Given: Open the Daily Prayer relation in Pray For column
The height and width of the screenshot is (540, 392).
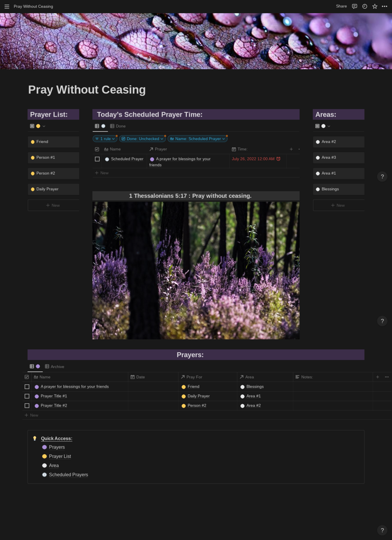Looking at the screenshot, I should point(195,396).
